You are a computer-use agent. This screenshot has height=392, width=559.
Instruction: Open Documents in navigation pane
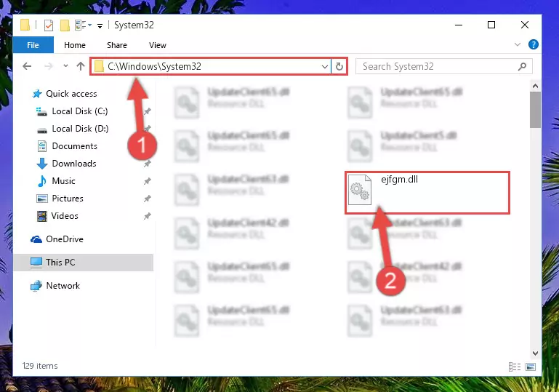[x=75, y=146]
